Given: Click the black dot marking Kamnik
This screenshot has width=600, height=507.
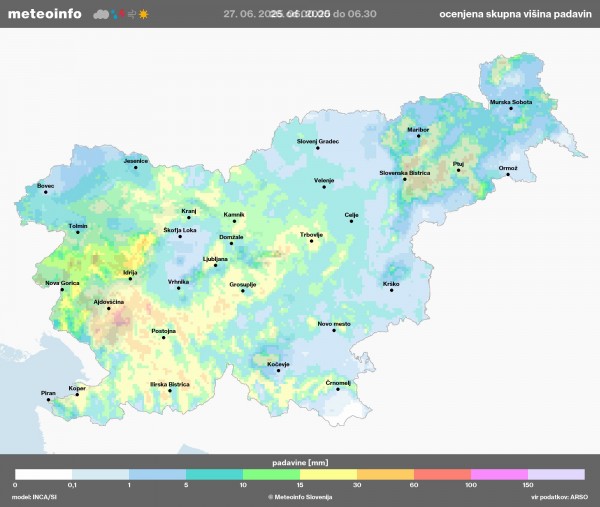Looking at the screenshot, I should (234, 221).
